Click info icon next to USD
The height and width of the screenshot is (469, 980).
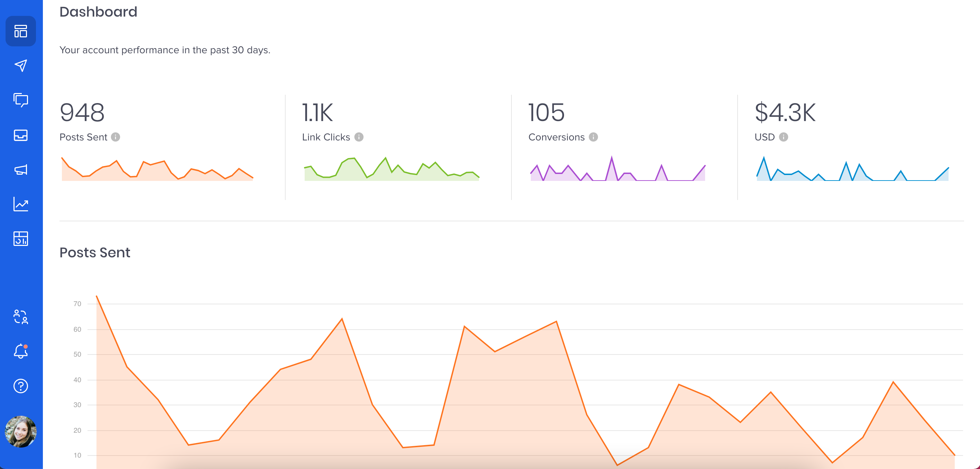click(783, 137)
